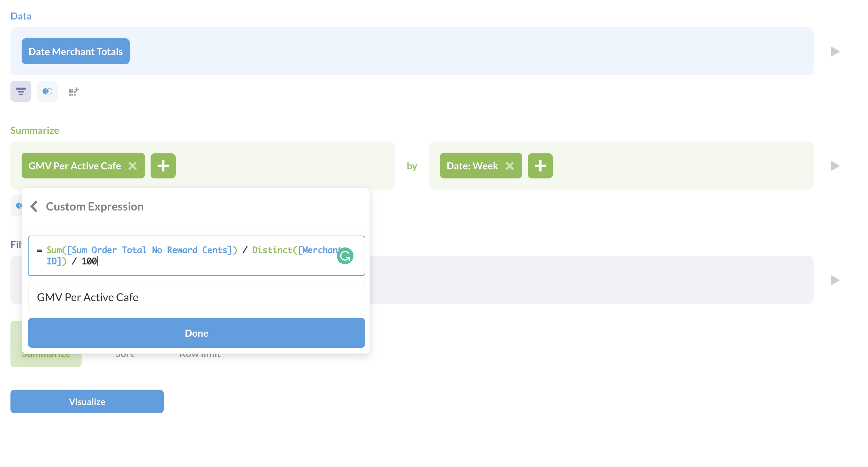This screenshot has width=868, height=467.
Task: Select the GMV Per Active Cafe pill
Action: pos(74,166)
